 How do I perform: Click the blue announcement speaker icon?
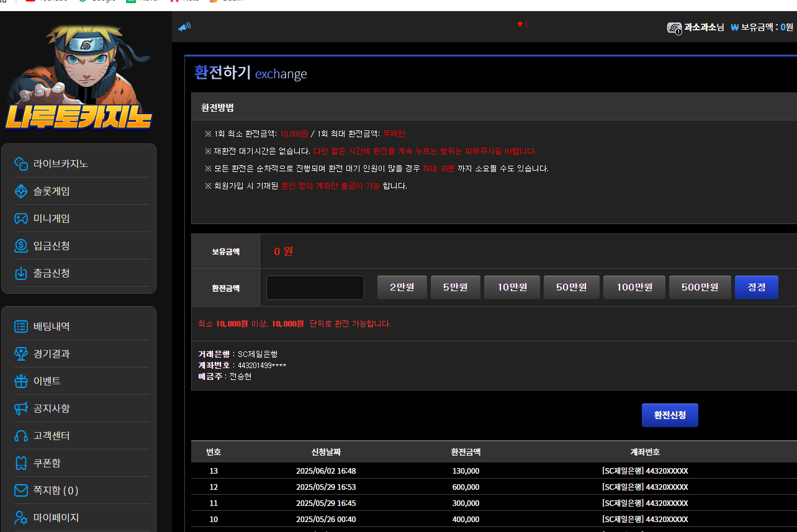click(x=184, y=27)
